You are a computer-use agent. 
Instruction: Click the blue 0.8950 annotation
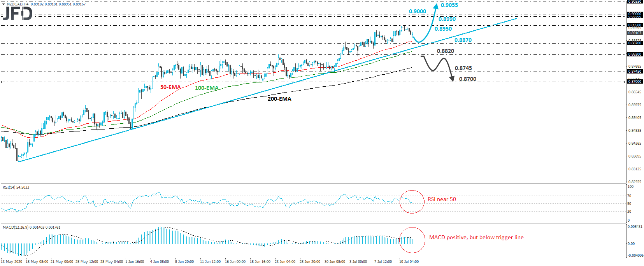(x=443, y=29)
